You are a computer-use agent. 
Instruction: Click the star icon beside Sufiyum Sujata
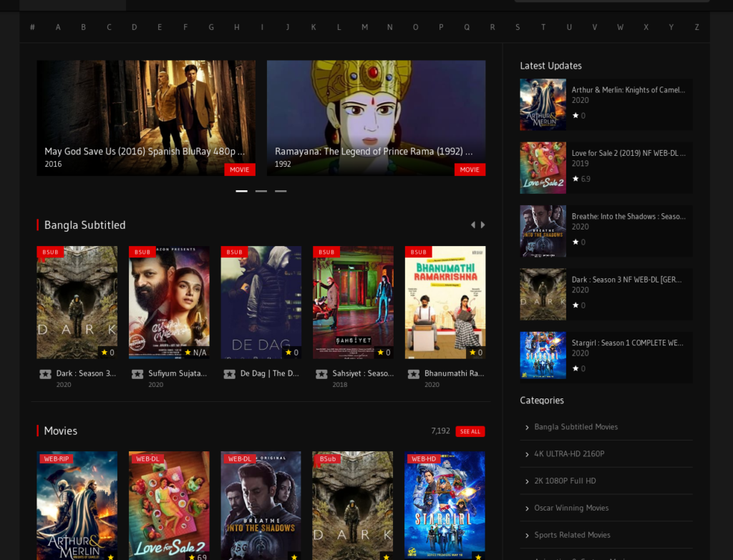point(137,374)
